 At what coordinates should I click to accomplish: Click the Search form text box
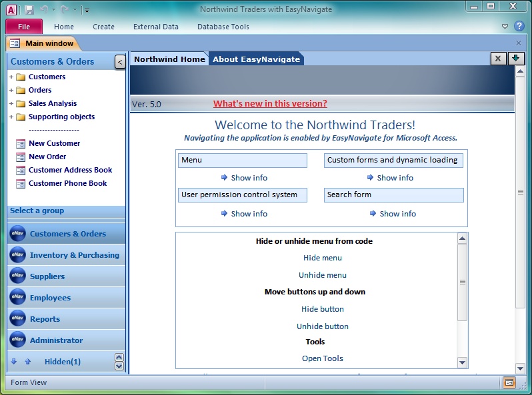click(x=394, y=195)
